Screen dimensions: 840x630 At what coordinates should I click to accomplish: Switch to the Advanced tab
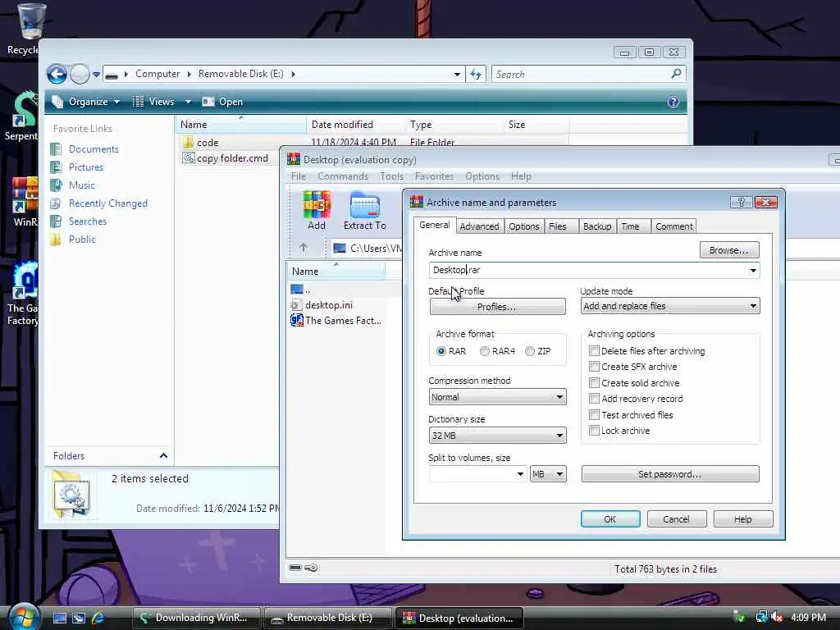479,226
